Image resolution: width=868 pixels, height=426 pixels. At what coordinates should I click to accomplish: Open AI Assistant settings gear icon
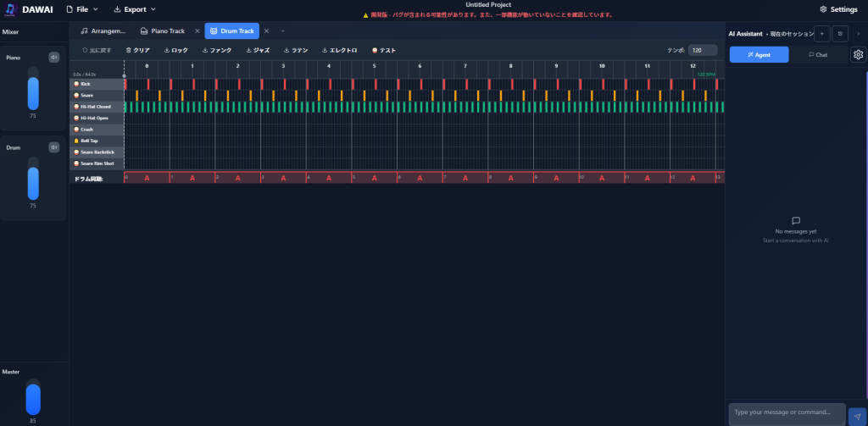tap(858, 55)
